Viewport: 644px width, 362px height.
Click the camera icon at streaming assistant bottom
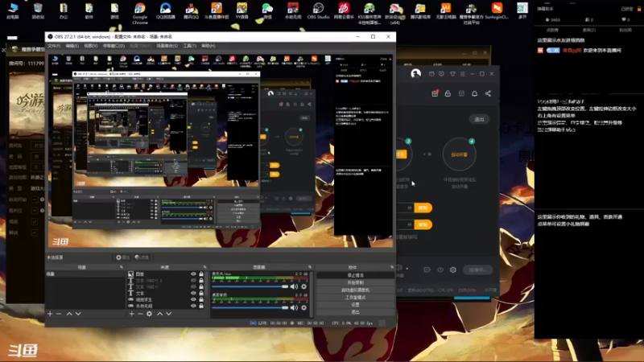[427, 269]
